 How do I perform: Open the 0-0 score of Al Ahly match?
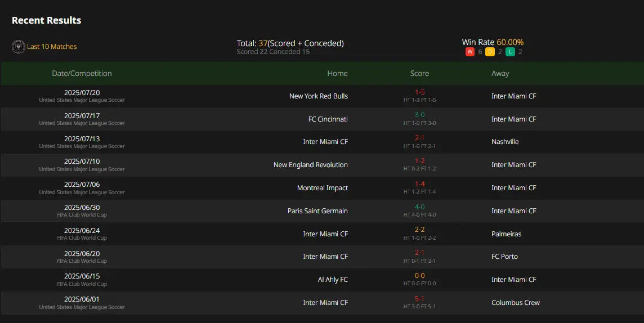click(x=419, y=275)
